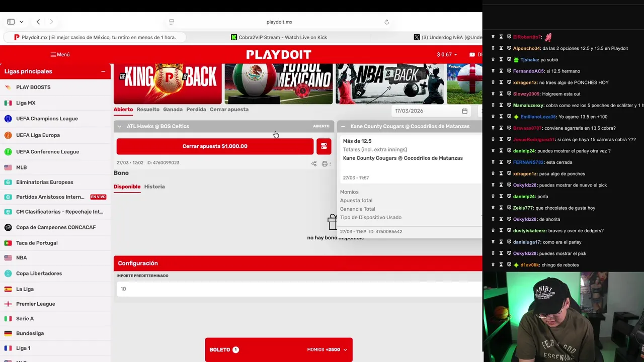Image resolution: width=644 pixels, height=362 pixels.
Task: Collapse the Kane County Cougars bet panel
Action: click(x=343, y=126)
